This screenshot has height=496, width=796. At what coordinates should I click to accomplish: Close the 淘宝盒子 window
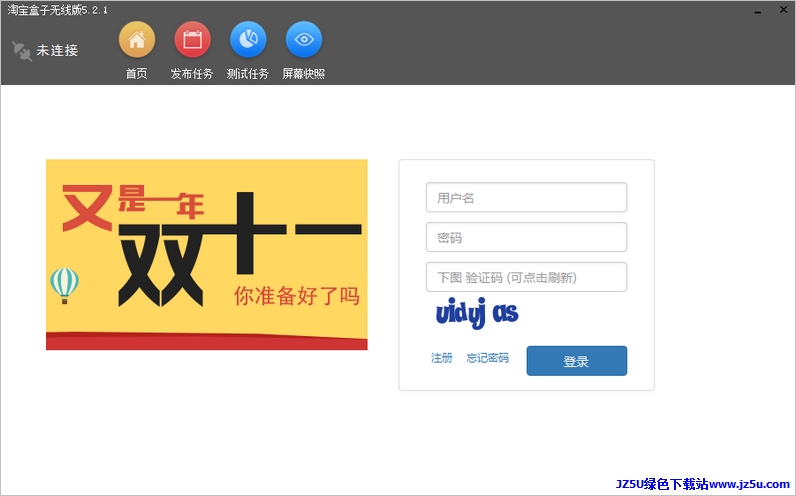tap(783, 10)
